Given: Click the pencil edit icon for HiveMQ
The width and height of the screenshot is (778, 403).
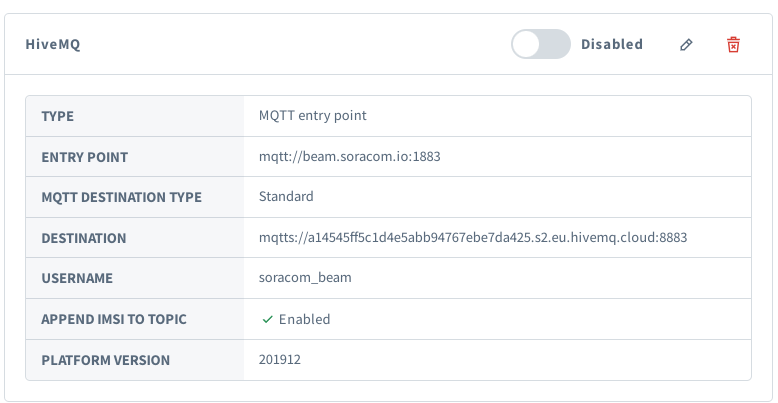Looking at the screenshot, I should 686,45.
